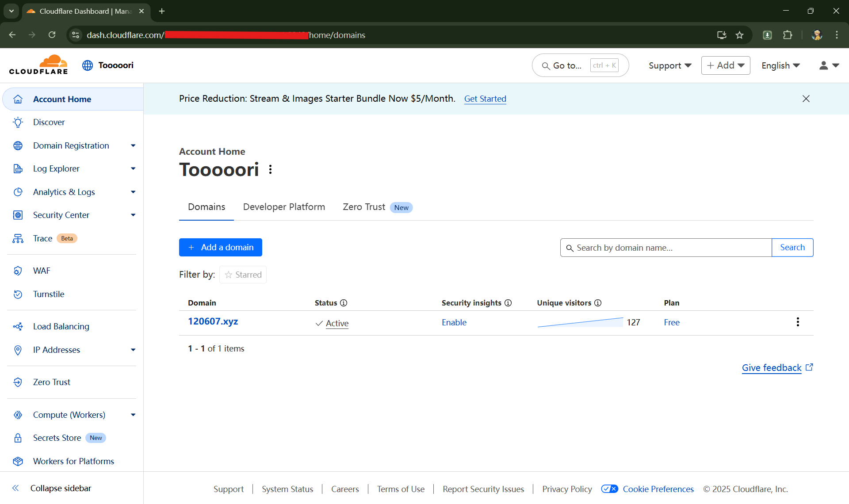Open row options for 120607.xyz

click(x=798, y=322)
